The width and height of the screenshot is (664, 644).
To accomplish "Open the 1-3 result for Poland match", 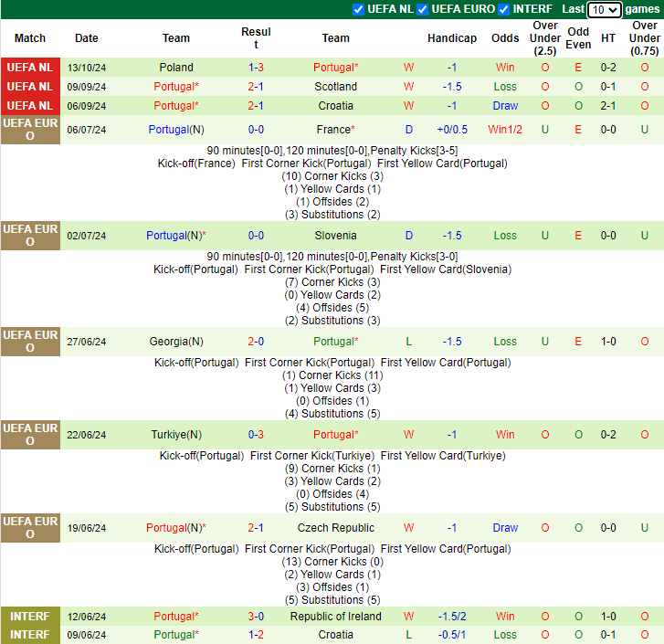I will [x=256, y=68].
